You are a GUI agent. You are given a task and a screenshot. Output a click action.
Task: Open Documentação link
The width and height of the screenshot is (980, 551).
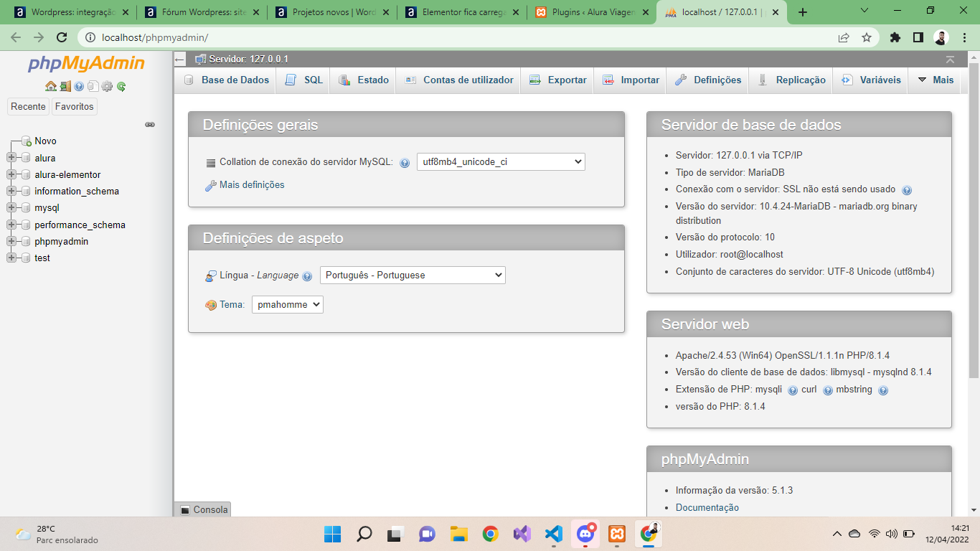point(707,507)
